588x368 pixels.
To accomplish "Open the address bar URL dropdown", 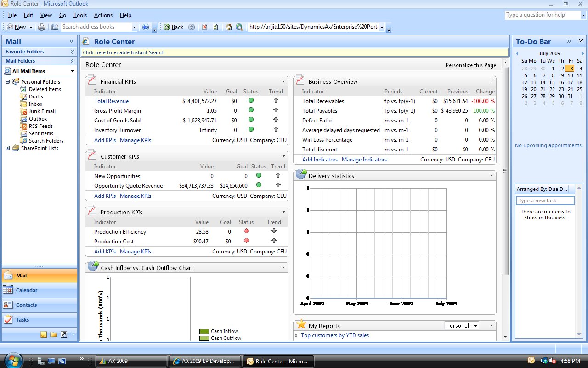I will tap(382, 27).
